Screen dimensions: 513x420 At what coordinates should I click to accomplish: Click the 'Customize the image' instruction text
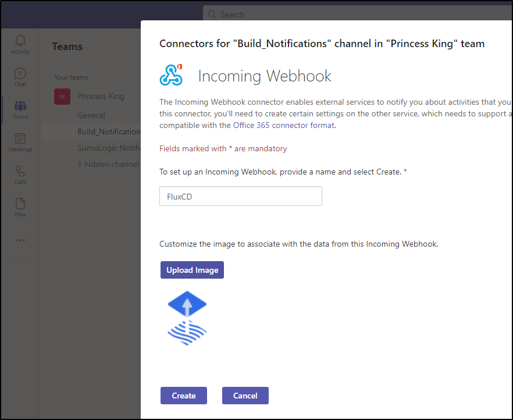[299, 244]
